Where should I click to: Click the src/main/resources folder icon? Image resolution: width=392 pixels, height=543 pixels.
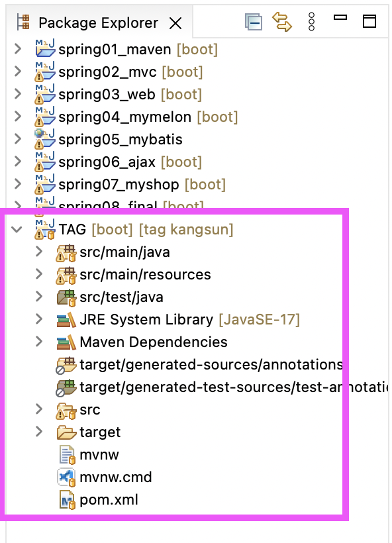(x=66, y=275)
